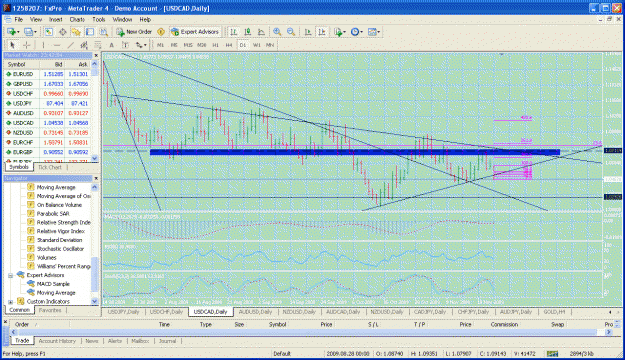Select the horizontal line drawing tool
Viewport: 625px width, 360px height.
(x=57, y=45)
